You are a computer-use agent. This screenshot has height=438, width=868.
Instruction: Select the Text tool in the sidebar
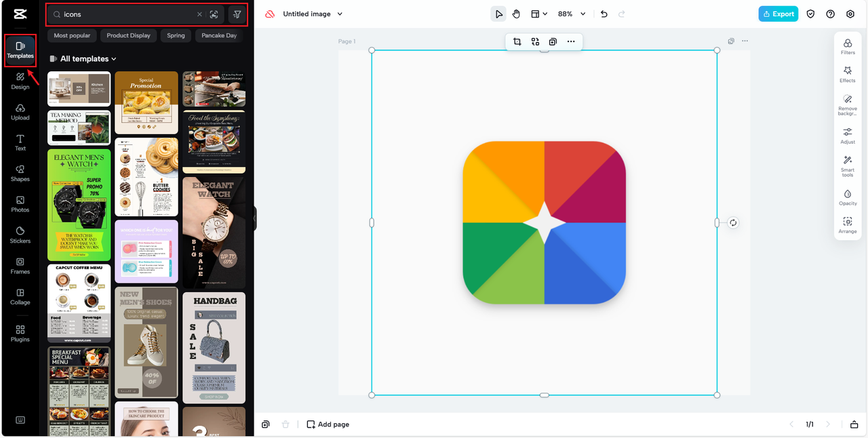coord(20,142)
